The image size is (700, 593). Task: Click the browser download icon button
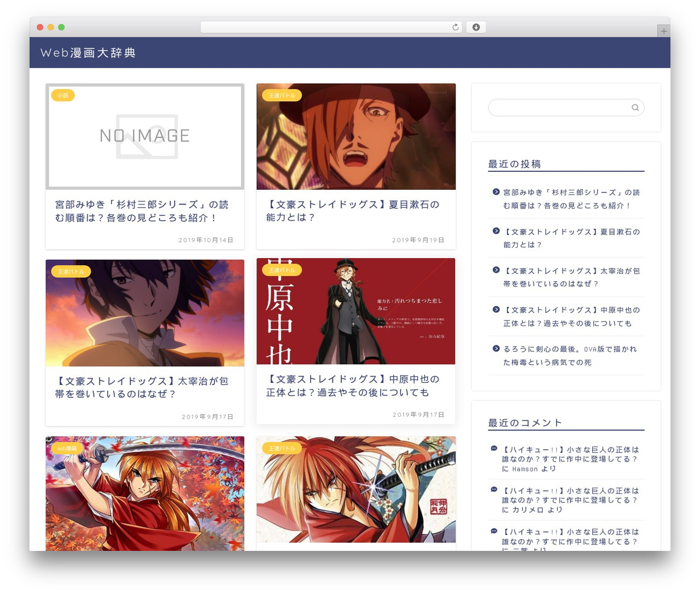pos(476,27)
